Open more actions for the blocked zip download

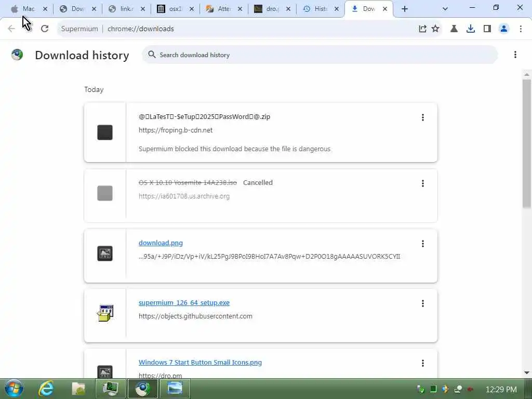[x=423, y=117]
